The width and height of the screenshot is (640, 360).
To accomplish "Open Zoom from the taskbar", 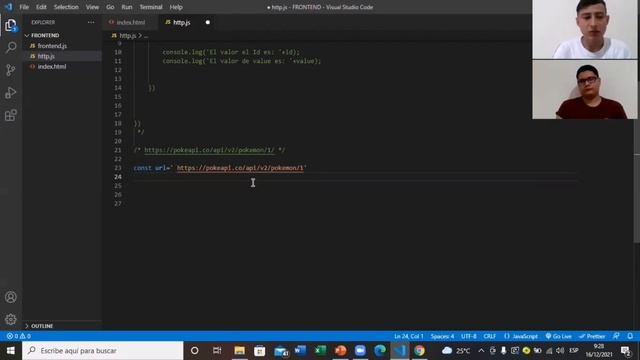I will [x=360, y=351].
